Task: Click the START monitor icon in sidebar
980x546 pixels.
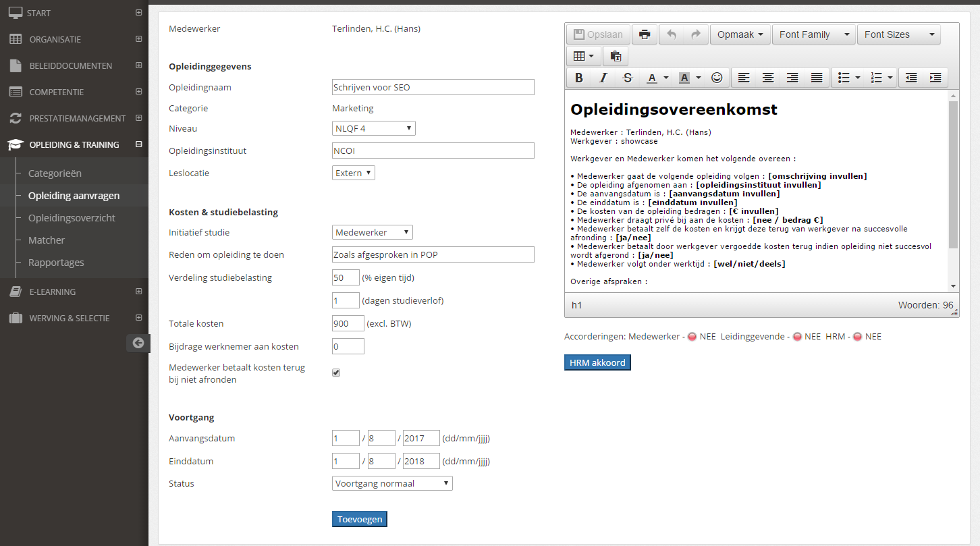Action: click(x=15, y=13)
